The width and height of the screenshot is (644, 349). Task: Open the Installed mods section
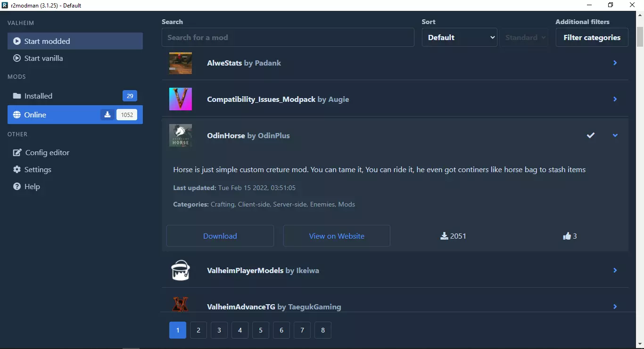click(x=75, y=96)
